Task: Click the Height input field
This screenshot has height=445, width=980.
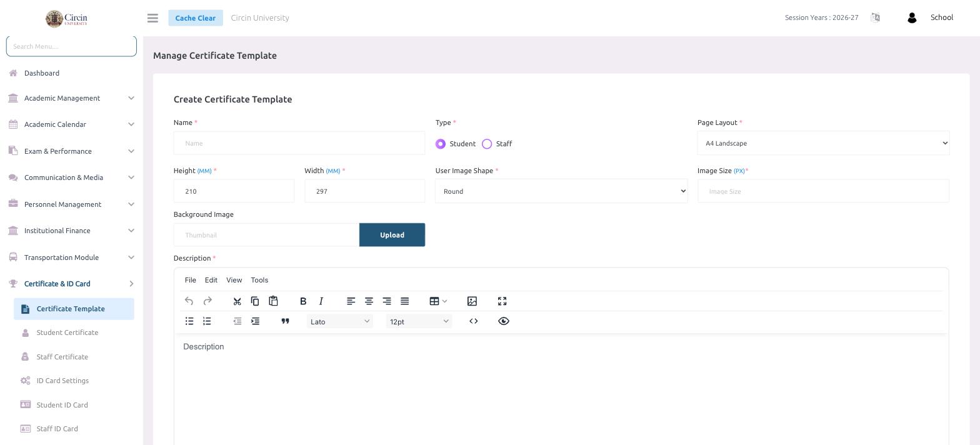Action: click(234, 191)
